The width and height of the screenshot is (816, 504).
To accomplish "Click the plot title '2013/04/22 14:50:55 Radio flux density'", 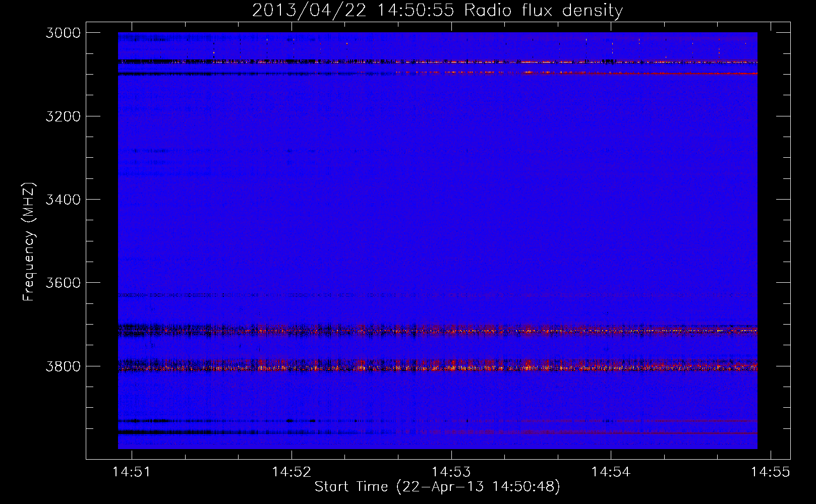I will coord(437,10).
